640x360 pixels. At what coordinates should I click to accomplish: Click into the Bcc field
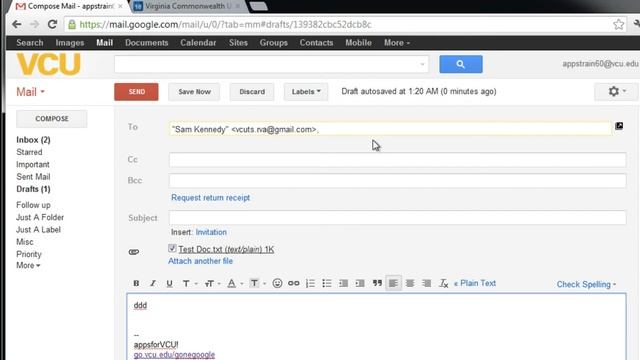coord(398,180)
